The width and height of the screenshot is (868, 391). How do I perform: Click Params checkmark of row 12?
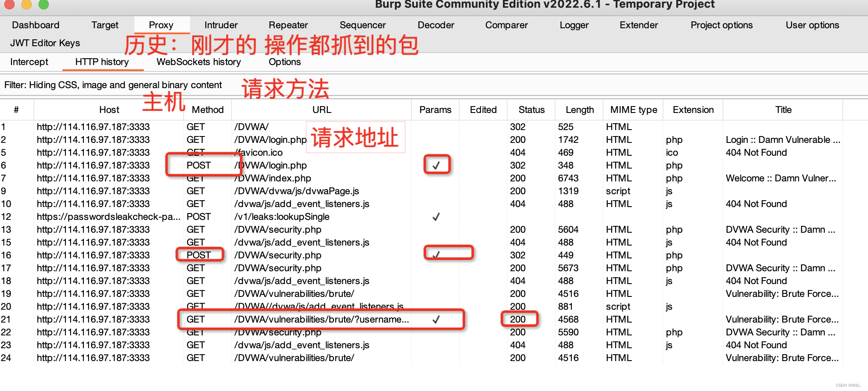(x=436, y=217)
